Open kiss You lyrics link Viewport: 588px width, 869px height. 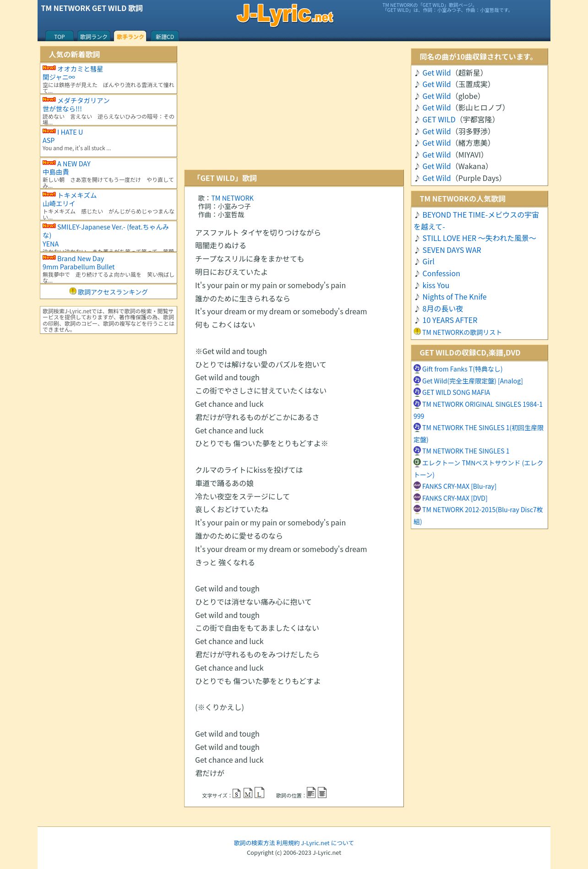pyautogui.click(x=436, y=285)
